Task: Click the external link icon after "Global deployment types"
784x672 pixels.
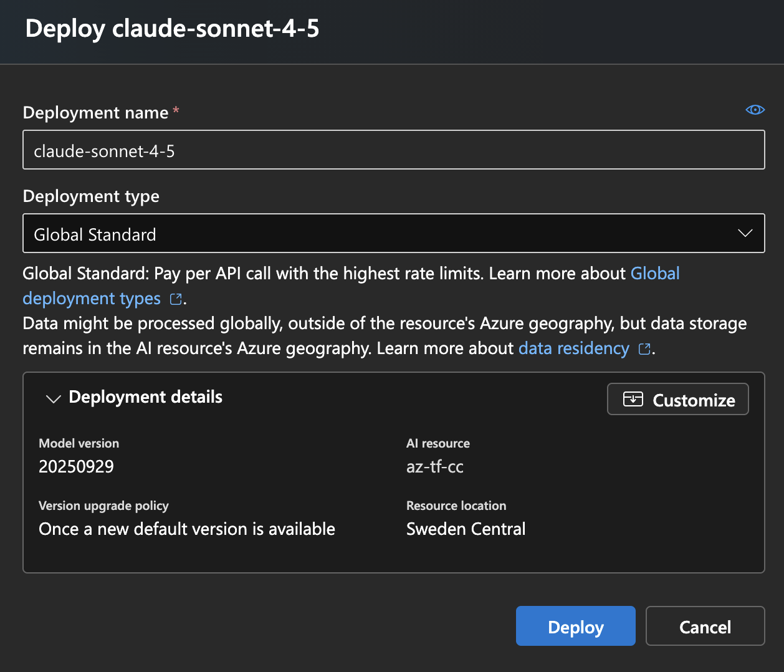Action: pyautogui.click(x=175, y=299)
